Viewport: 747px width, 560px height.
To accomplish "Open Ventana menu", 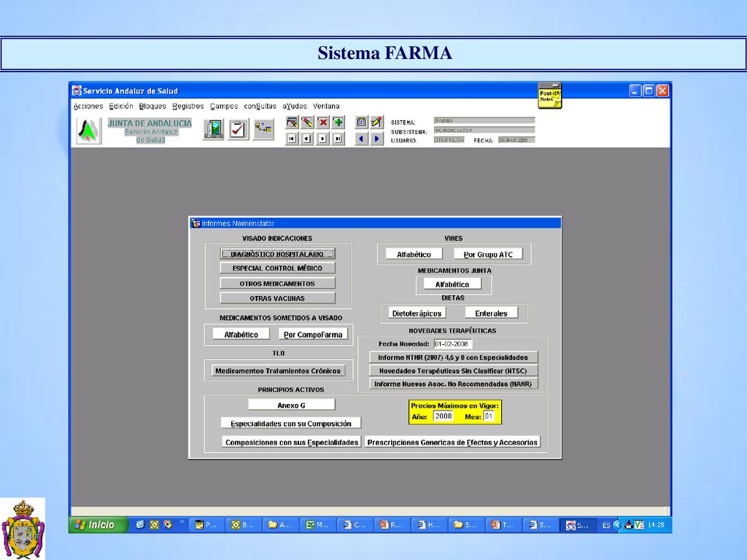I will tap(326, 106).
